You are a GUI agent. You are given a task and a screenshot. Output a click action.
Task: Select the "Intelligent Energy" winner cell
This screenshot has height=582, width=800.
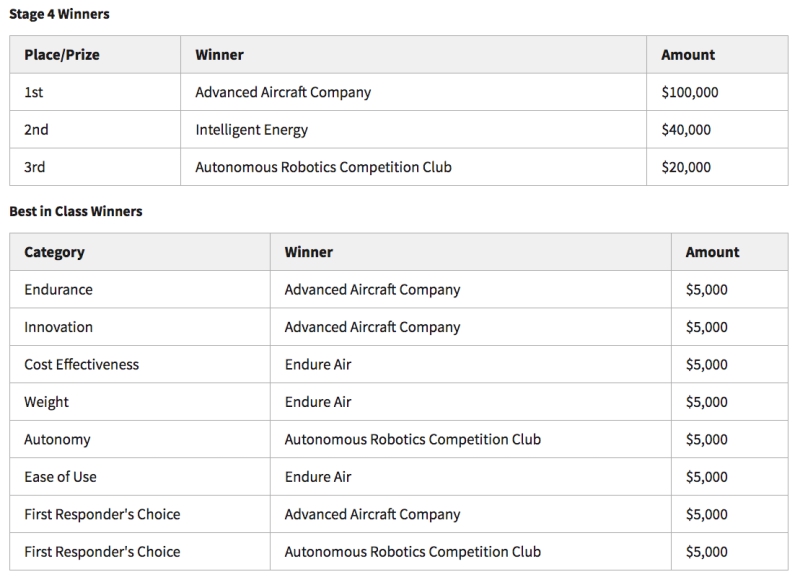(252, 130)
